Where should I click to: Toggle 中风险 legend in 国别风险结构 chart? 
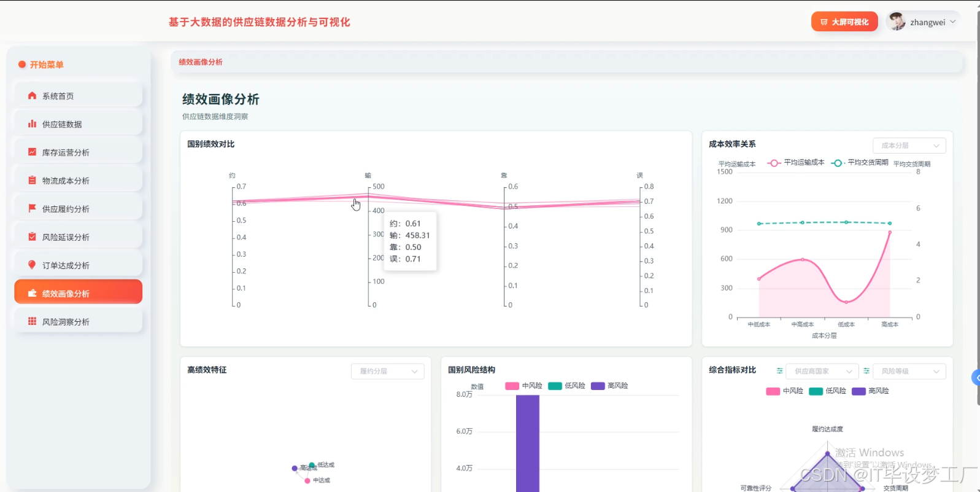point(523,386)
